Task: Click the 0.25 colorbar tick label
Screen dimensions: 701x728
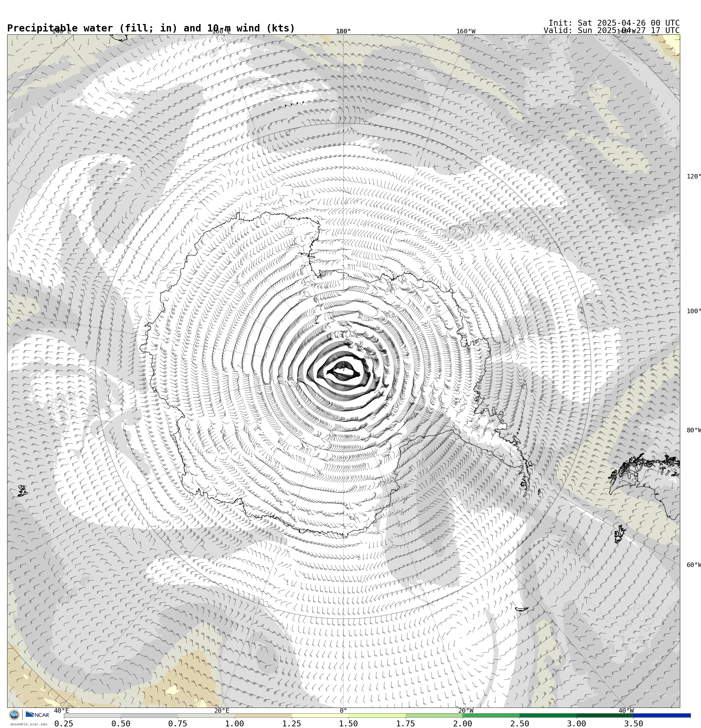Action: coord(64,723)
